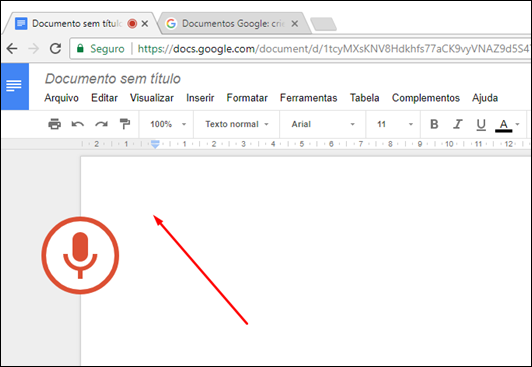Switch to the Documentos Google tab

coord(234,23)
